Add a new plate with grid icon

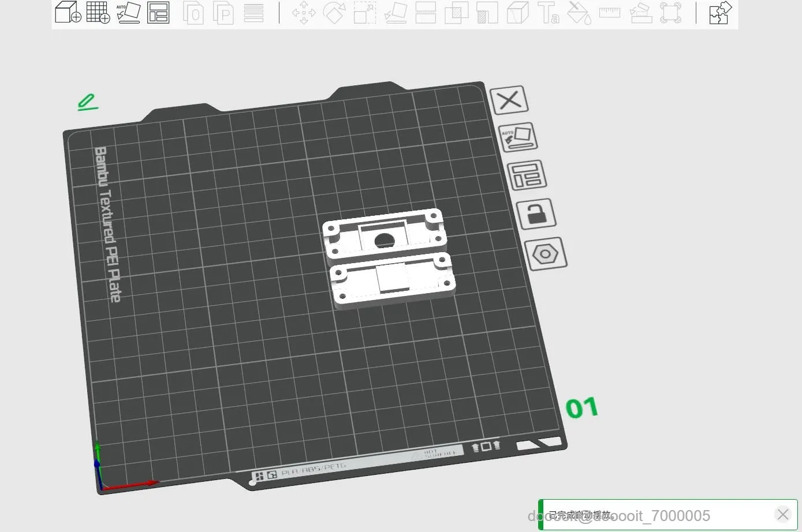(98, 12)
